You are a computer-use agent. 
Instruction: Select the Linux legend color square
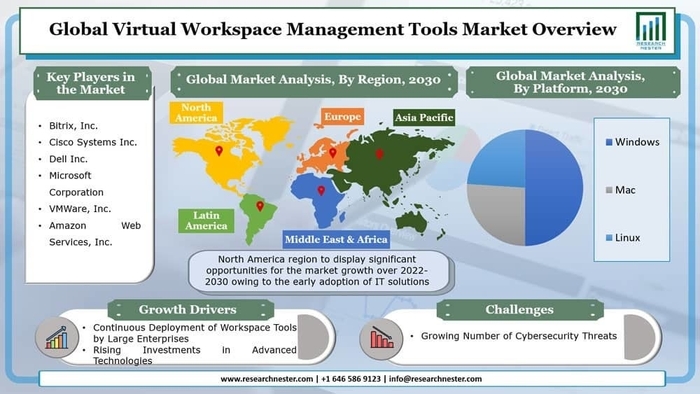(608, 238)
